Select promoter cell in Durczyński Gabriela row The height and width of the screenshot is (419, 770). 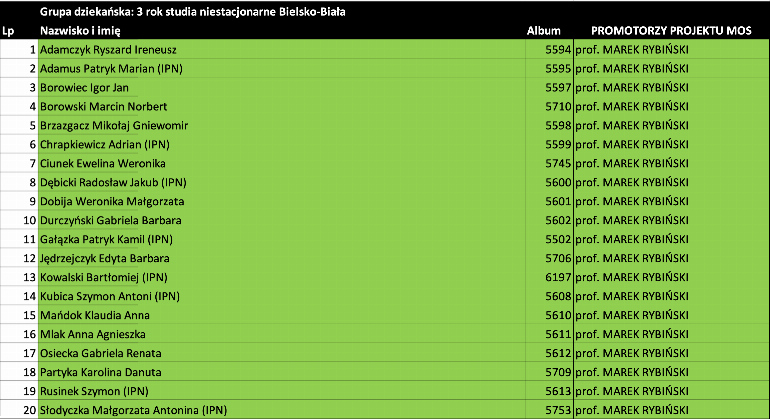[671, 221]
